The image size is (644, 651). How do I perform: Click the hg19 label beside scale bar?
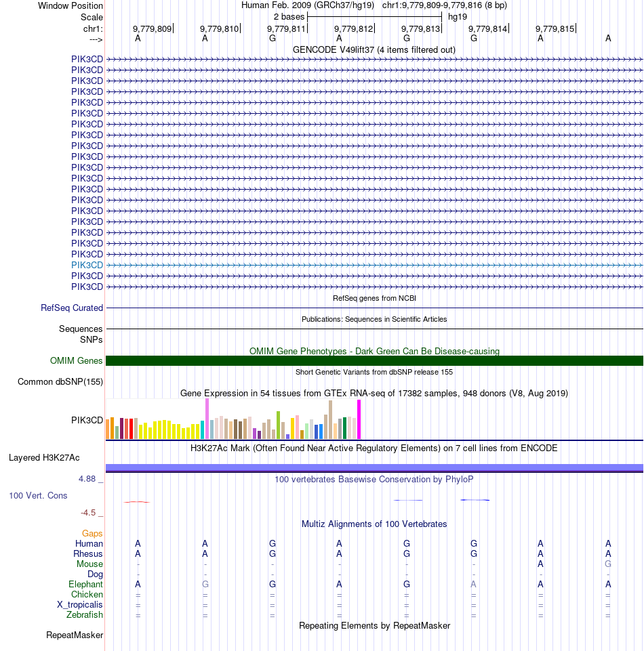pyautogui.click(x=458, y=17)
